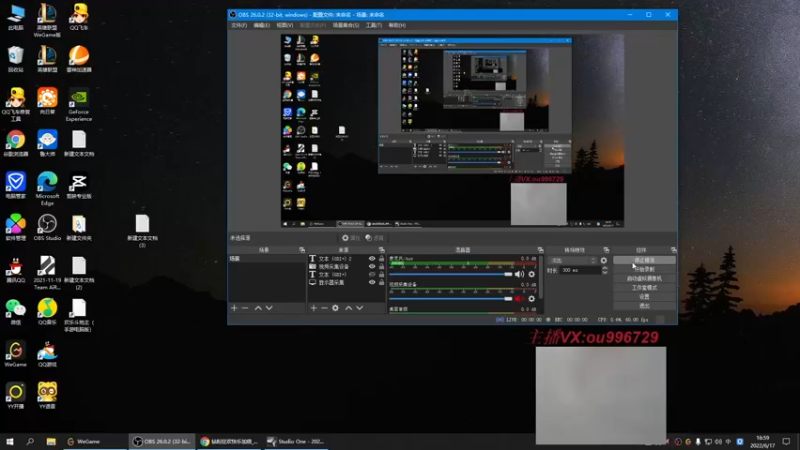Click the 开始录制 start recording button

pyautogui.click(x=644, y=269)
